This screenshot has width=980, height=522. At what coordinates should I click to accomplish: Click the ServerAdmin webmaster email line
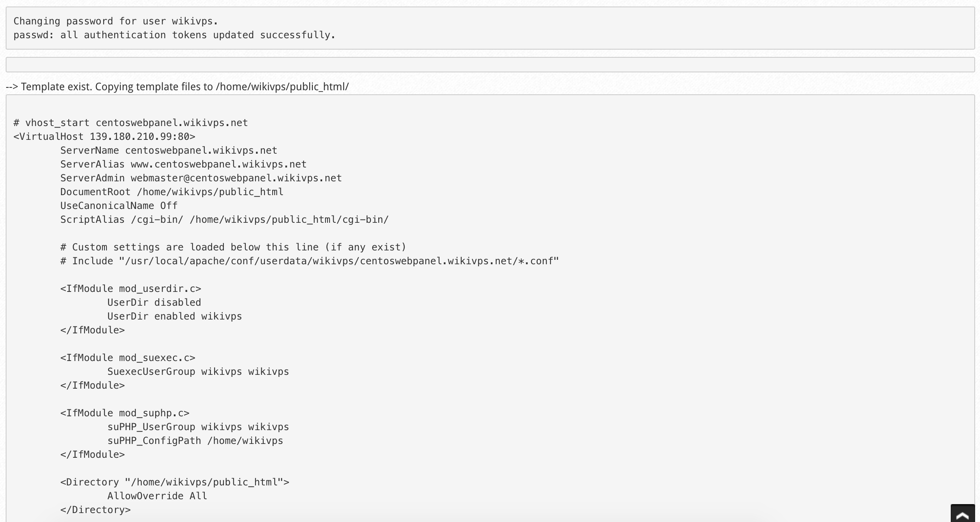(x=201, y=178)
